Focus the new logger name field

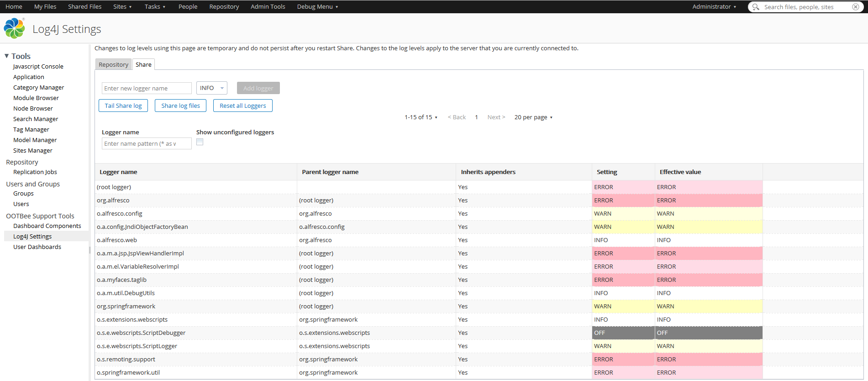[x=147, y=88]
